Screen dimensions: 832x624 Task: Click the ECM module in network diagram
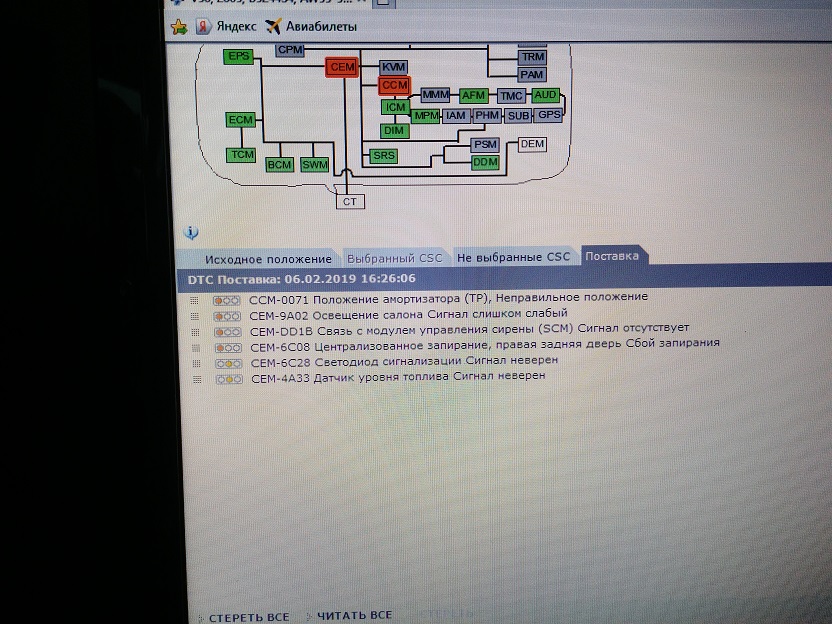(240, 120)
